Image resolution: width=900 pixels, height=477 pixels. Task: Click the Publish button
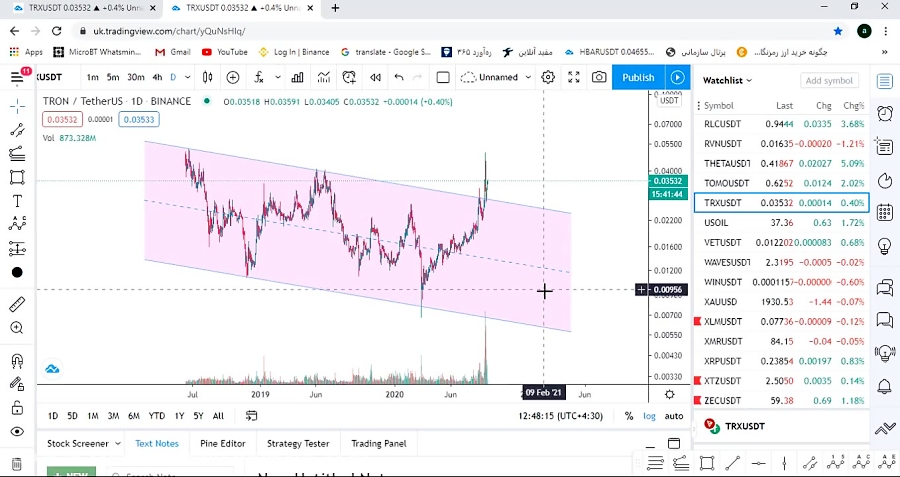tap(638, 77)
